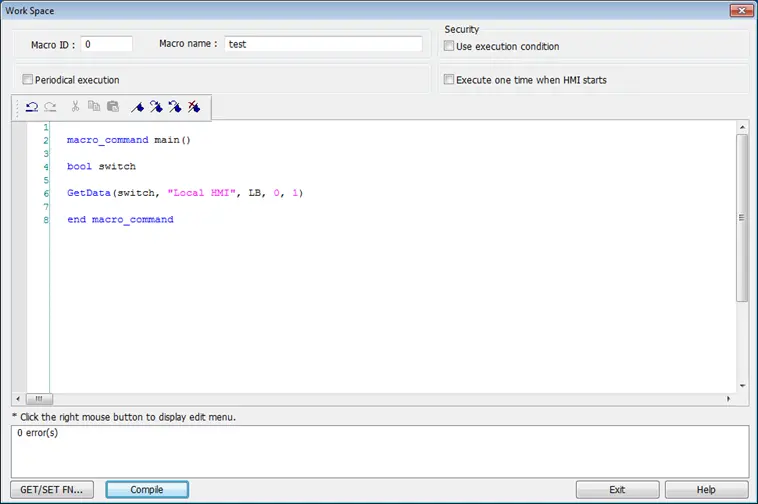758x504 pixels.
Task: Click the horizontal scrollbar thumb
Action: 39,399
